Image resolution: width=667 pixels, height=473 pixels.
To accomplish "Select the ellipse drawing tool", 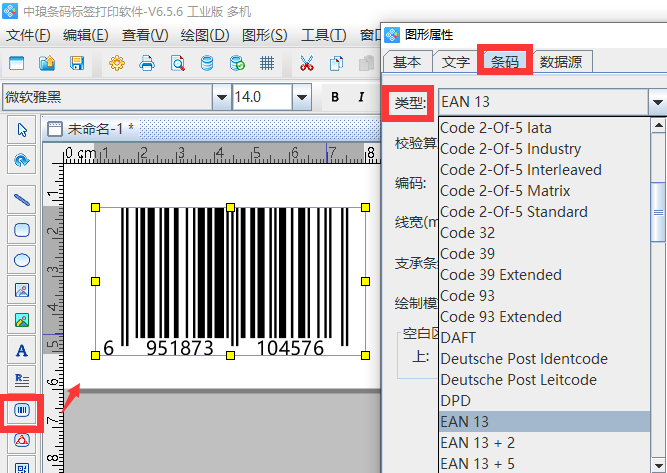I will click(22, 260).
